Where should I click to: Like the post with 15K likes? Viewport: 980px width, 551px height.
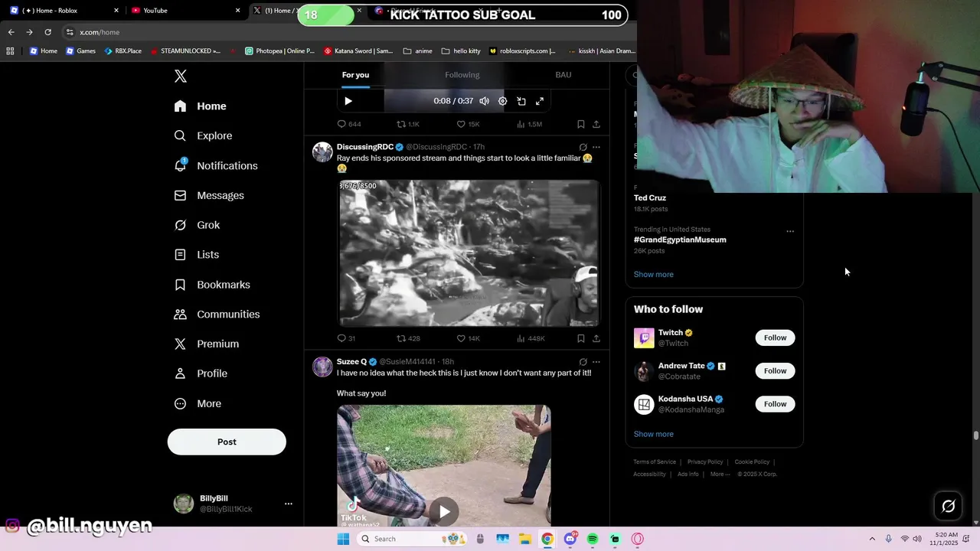point(468,124)
